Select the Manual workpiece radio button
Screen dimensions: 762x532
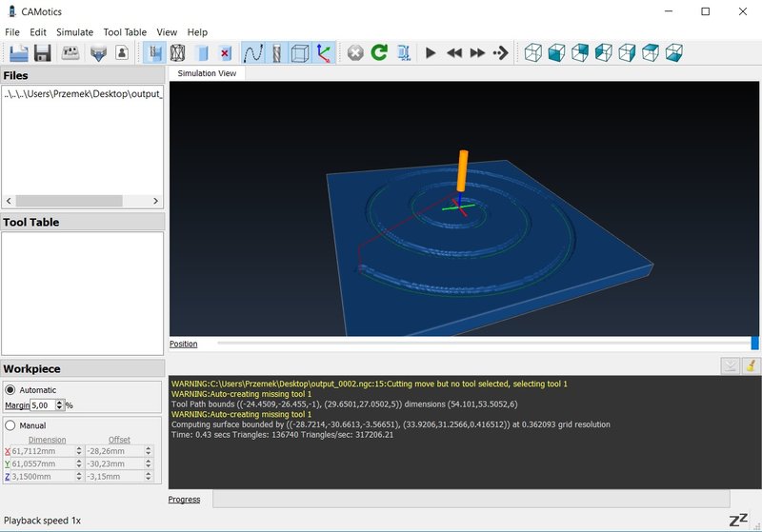tap(10, 425)
